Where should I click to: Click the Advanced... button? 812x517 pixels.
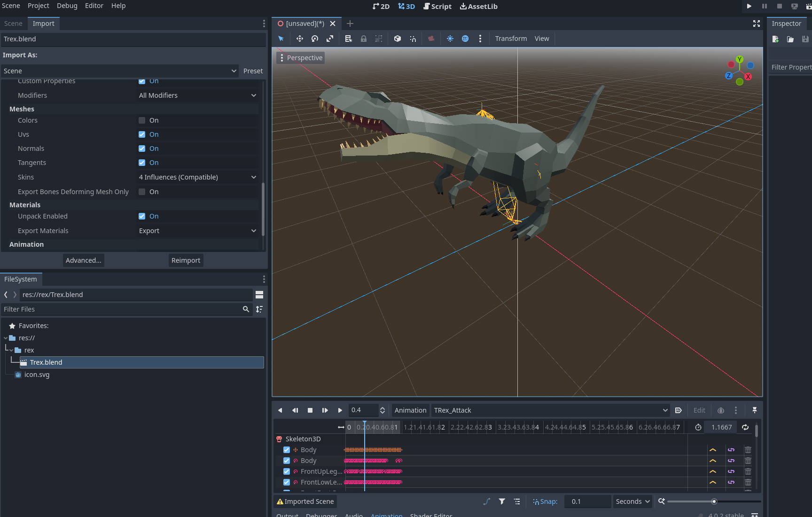pos(83,260)
